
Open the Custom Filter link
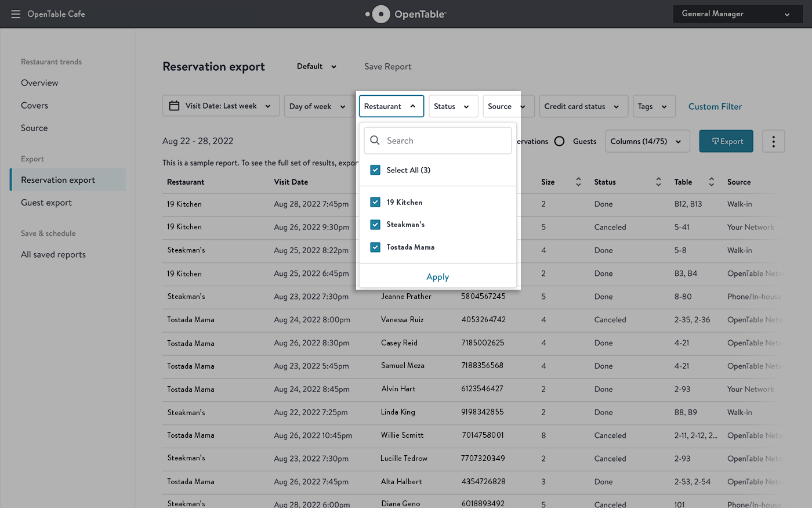tap(715, 106)
